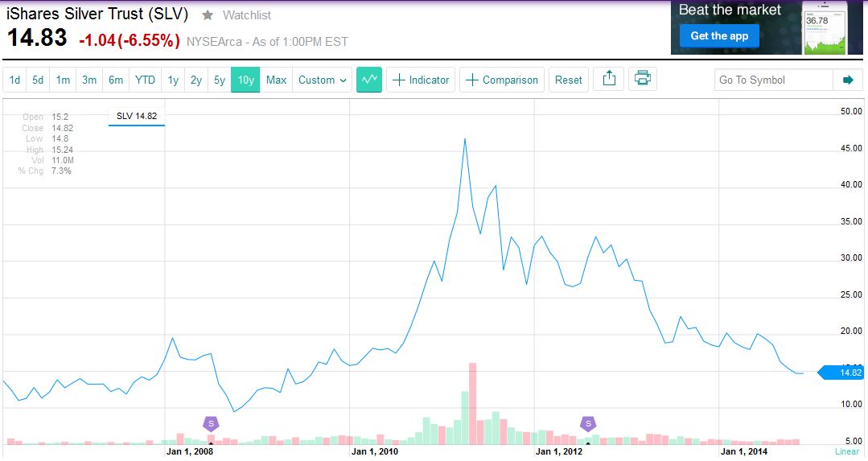Click the 2012 purple split marker
This screenshot has width=868, height=461.
(588, 423)
